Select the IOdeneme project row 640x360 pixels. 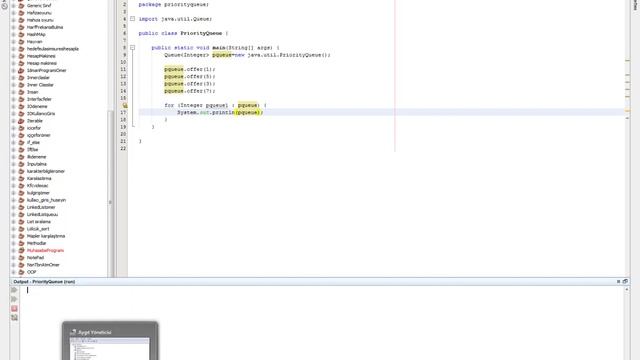(x=37, y=107)
